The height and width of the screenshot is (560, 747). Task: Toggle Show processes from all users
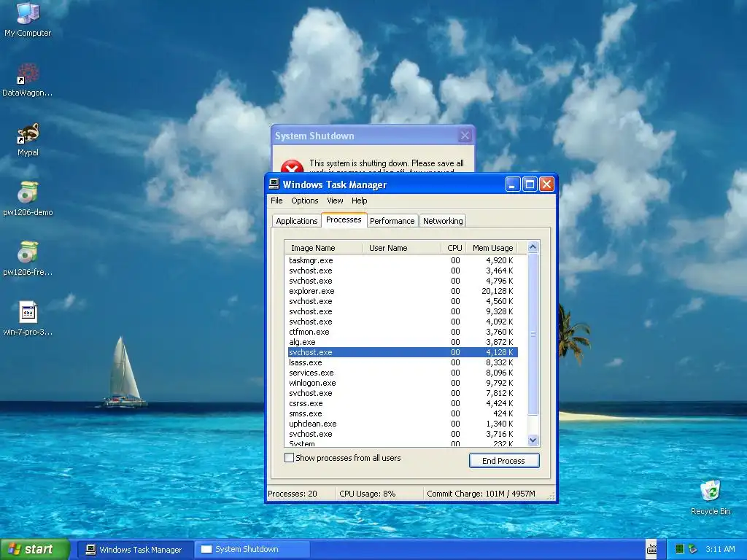(x=289, y=458)
